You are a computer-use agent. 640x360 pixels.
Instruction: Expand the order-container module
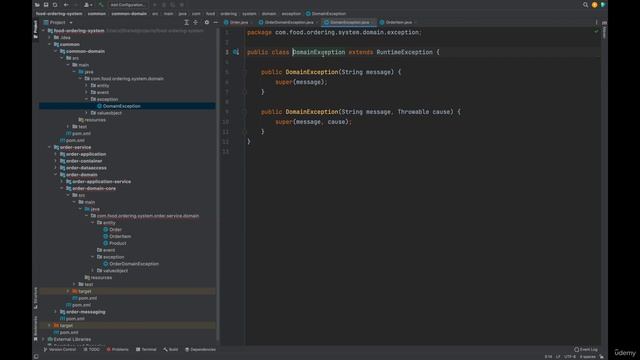coord(56,161)
